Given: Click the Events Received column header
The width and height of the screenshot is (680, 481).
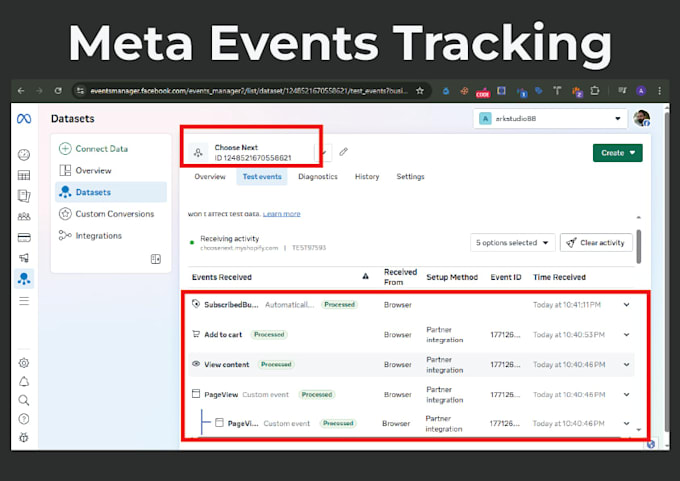Looking at the screenshot, I should [222, 277].
